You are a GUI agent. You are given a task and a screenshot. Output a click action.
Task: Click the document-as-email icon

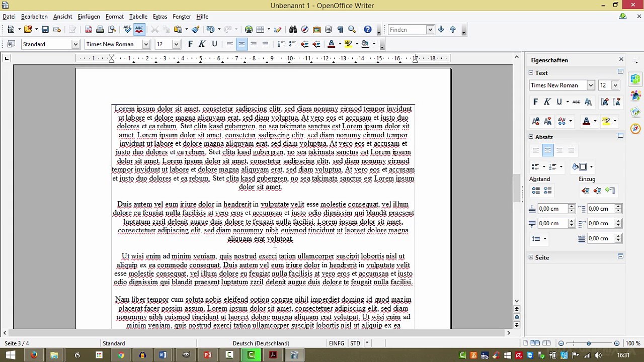click(x=57, y=30)
